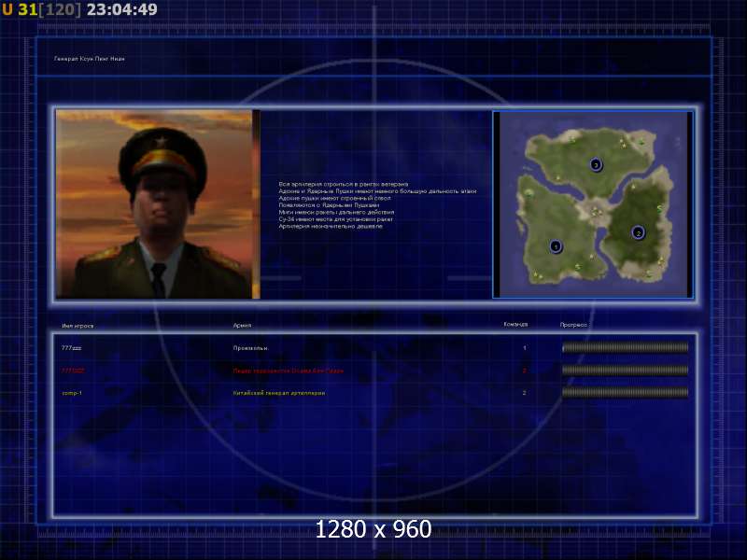This screenshot has width=747, height=560.
Task: Click the general's name title at top
Action: [90, 59]
